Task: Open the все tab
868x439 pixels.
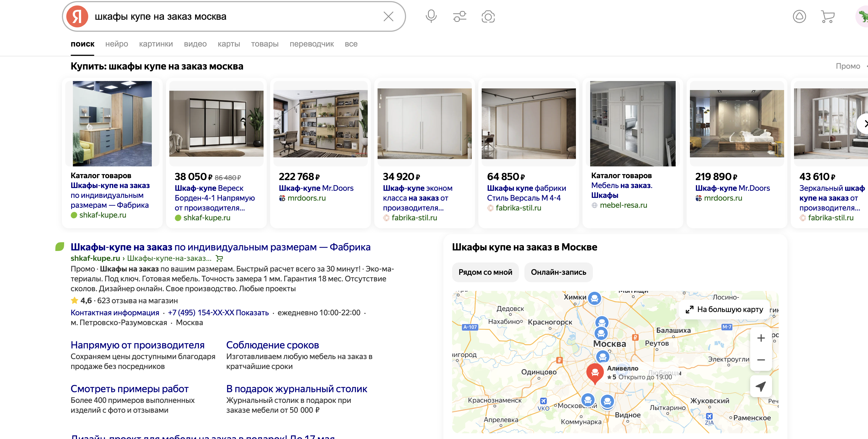Action: pyautogui.click(x=351, y=44)
